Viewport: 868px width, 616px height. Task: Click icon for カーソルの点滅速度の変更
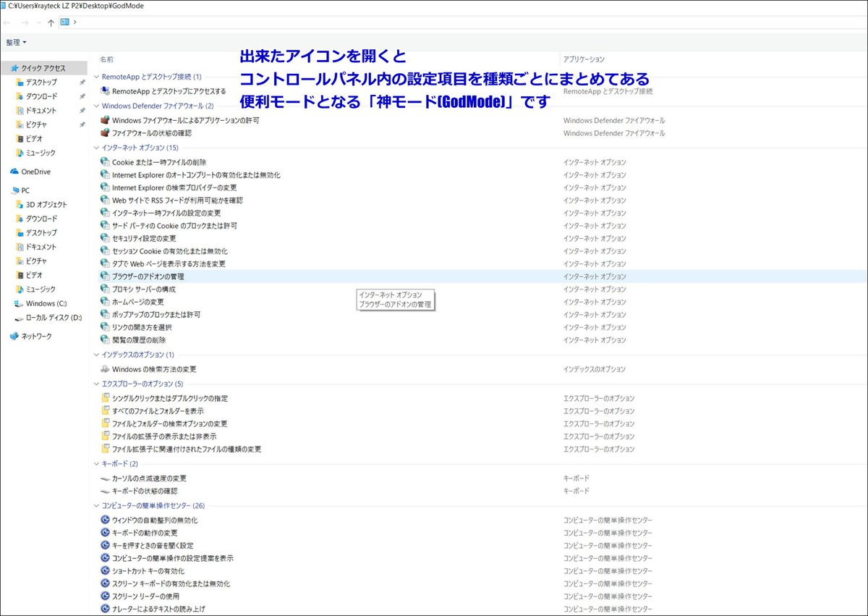coord(105,478)
